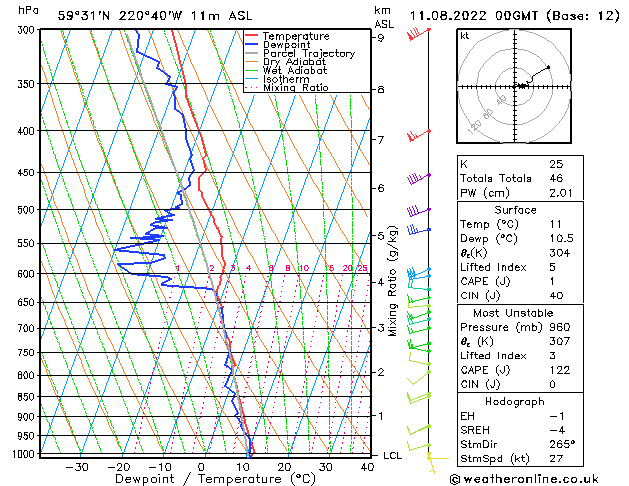Click the blue line swatch beside Dewpoint legend
This screenshot has height=486, width=629.
[x=252, y=44]
